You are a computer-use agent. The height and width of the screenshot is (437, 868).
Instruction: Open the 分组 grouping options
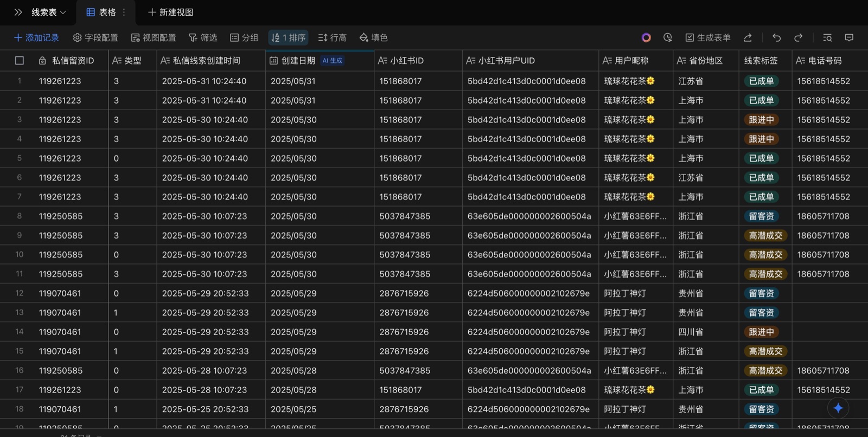244,37
